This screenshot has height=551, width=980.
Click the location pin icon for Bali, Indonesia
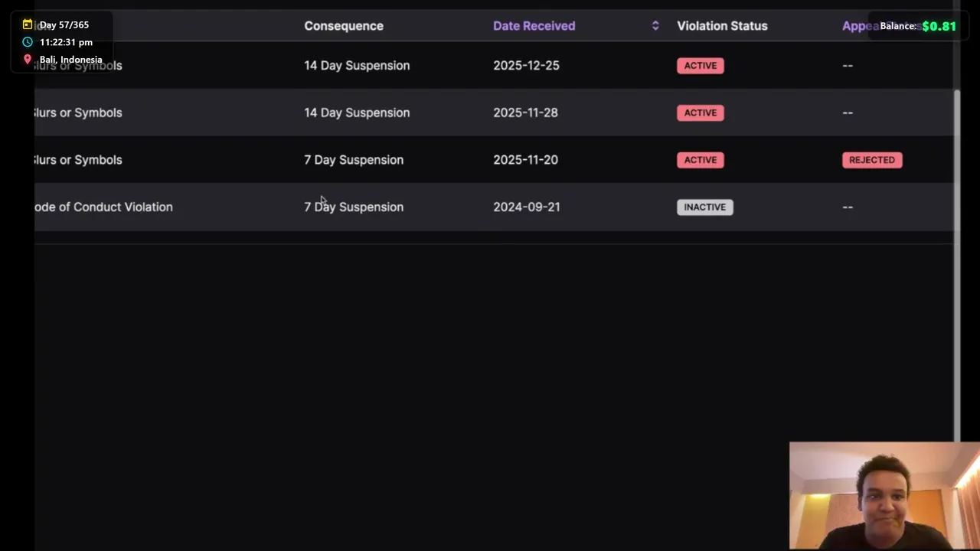tap(28, 59)
